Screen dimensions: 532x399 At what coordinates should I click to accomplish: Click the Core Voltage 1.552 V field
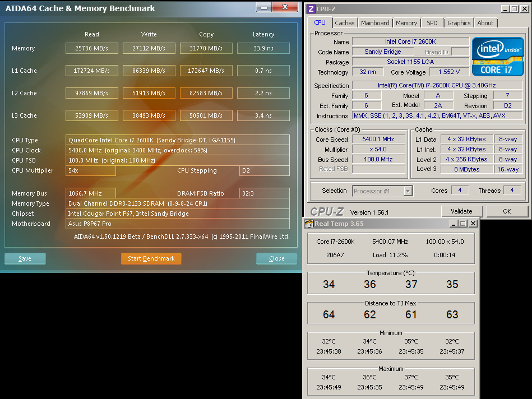[x=449, y=72]
